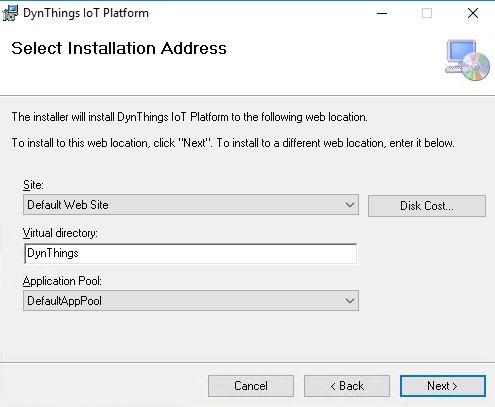Click the Site: label

click(33, 185)
